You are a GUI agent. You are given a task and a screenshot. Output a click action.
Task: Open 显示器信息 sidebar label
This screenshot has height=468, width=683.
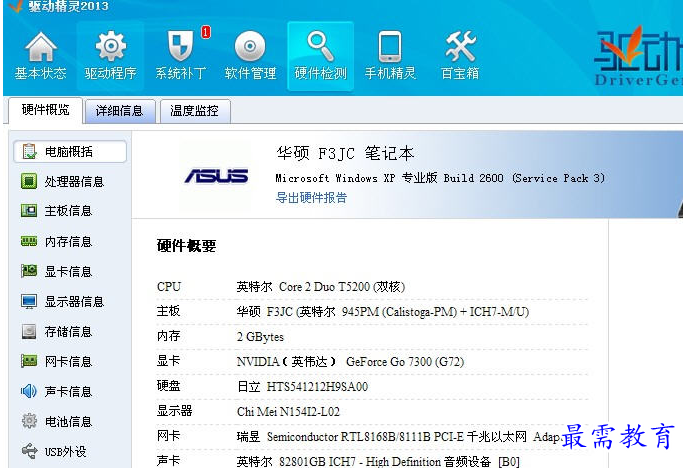[74, 302]
